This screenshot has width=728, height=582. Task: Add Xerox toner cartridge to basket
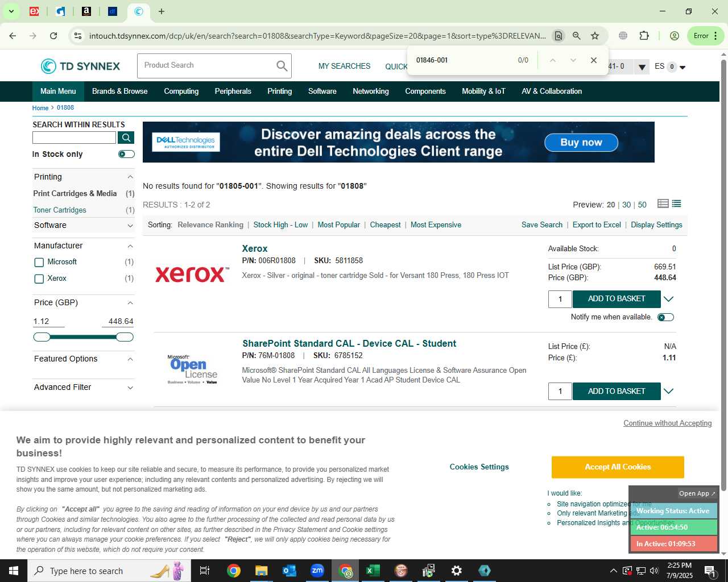click(x=617, y=299)
